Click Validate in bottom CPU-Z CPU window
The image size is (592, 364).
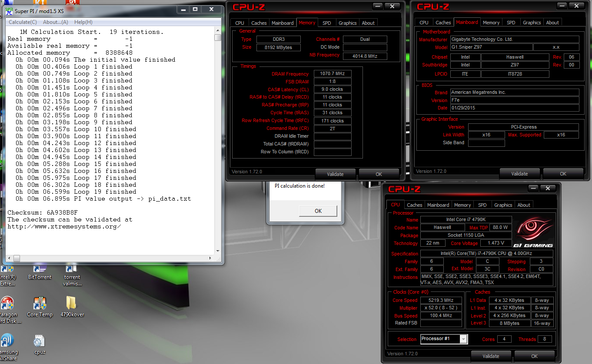pos(491,356)
